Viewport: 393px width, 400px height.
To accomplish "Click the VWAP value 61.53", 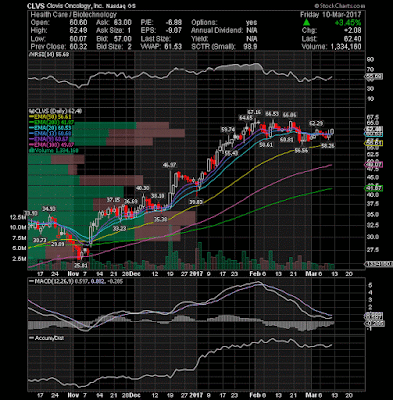I will [x=173, y=47].
